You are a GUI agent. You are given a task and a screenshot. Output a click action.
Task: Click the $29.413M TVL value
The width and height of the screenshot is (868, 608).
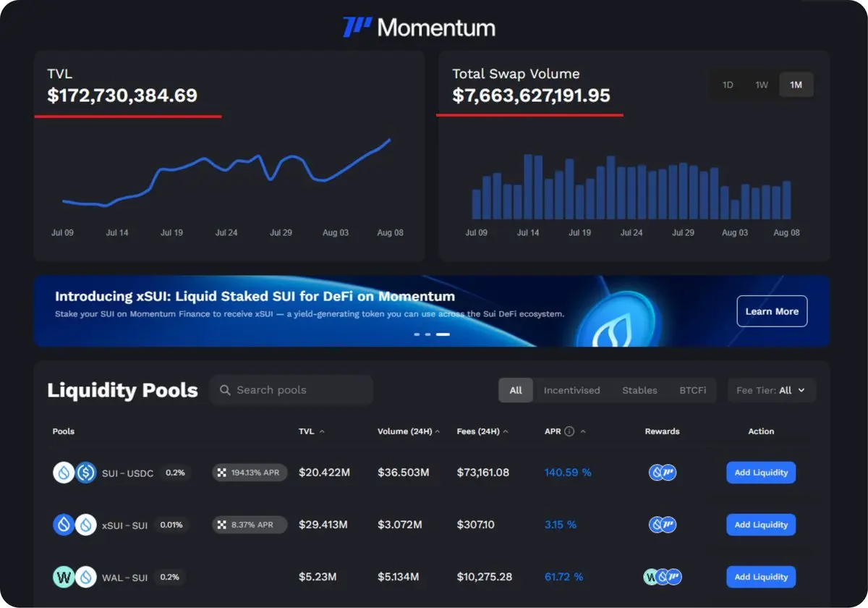click(x=323, y=525)
